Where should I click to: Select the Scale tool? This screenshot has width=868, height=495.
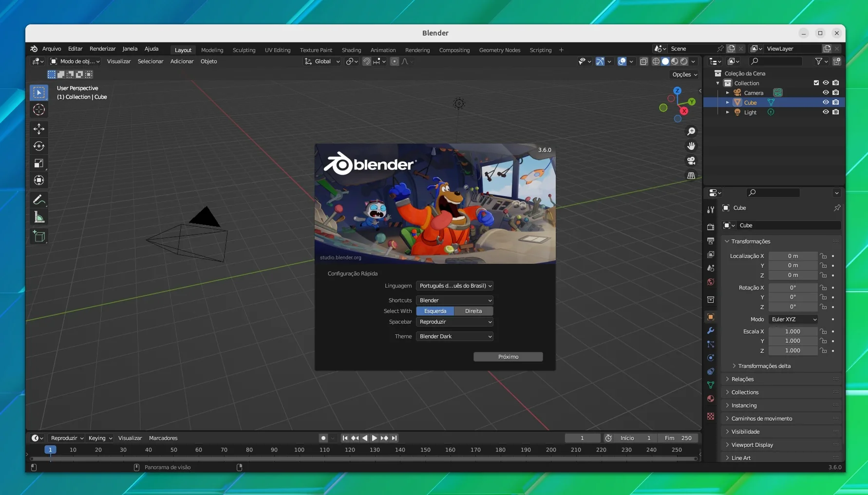pos(39,163)
